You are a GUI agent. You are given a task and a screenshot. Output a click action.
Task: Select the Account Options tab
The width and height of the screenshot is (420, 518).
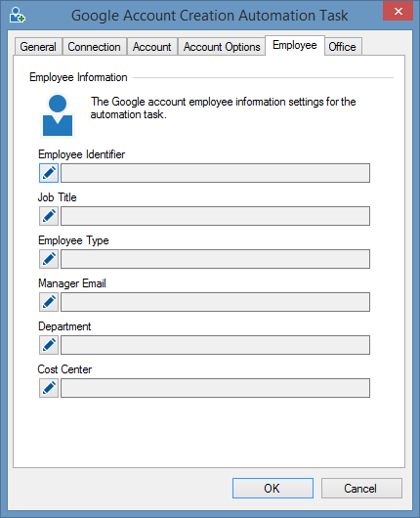tap(222, 47)
